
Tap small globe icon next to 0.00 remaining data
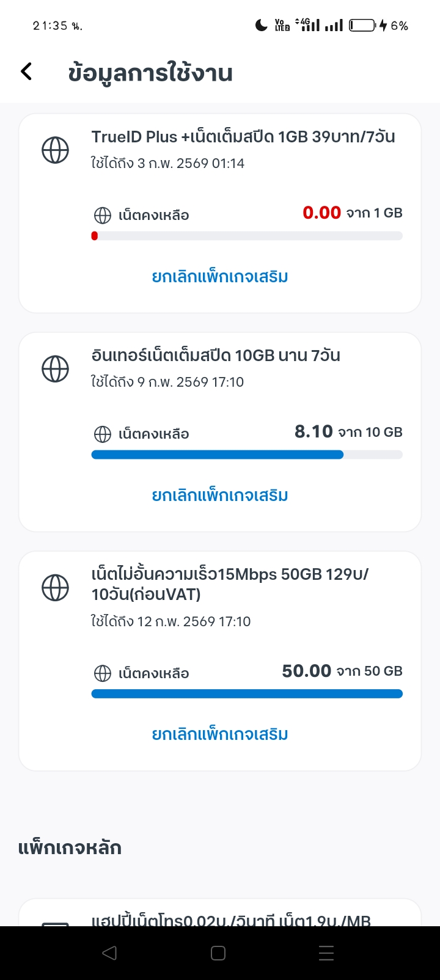point(102,215)
